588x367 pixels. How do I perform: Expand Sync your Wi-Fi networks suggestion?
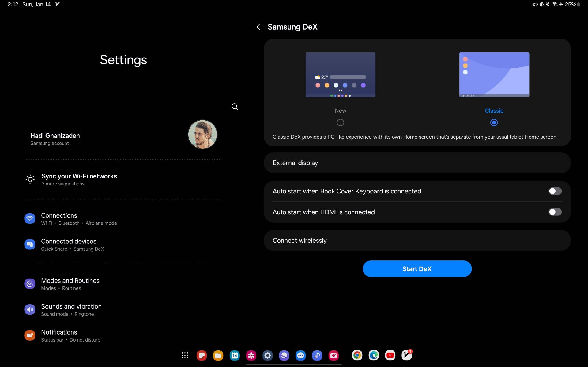(x=79, y=179)
